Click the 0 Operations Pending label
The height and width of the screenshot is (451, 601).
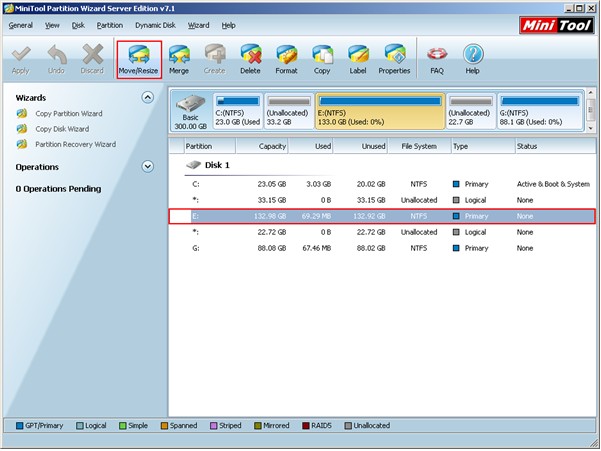58,189
